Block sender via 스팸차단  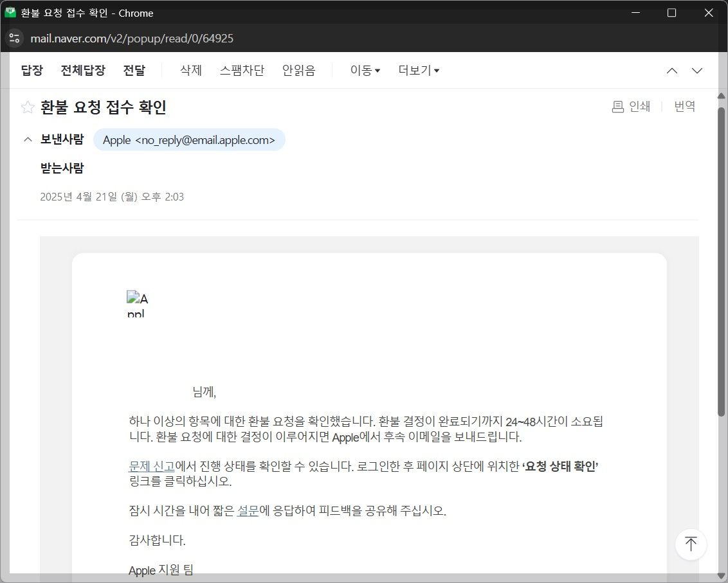(242, 70)
